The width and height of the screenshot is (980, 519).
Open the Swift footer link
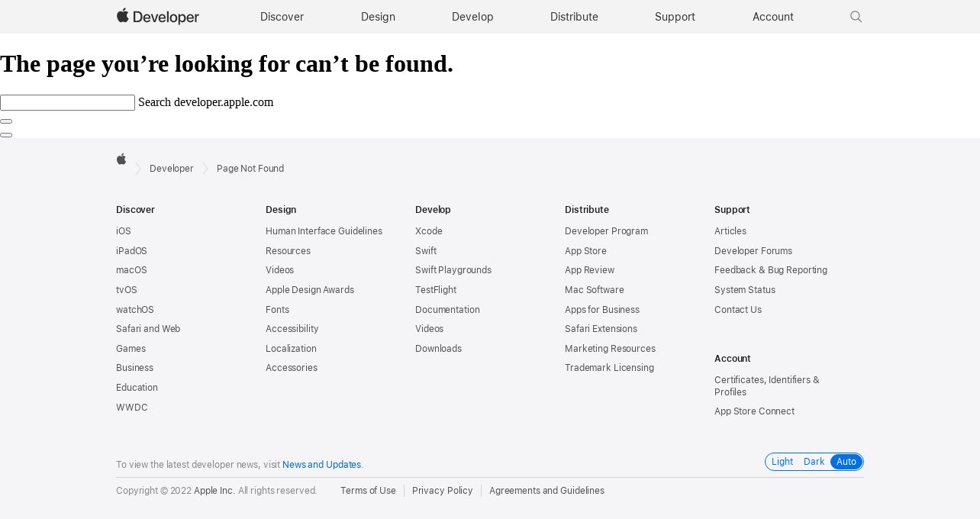(x=426, y=251)
